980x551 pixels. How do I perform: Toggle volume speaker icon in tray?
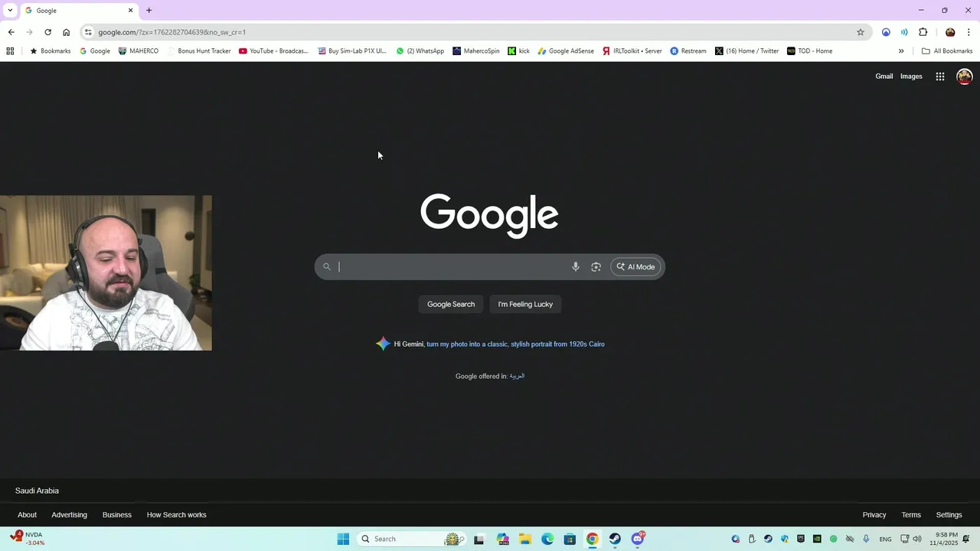917,539
